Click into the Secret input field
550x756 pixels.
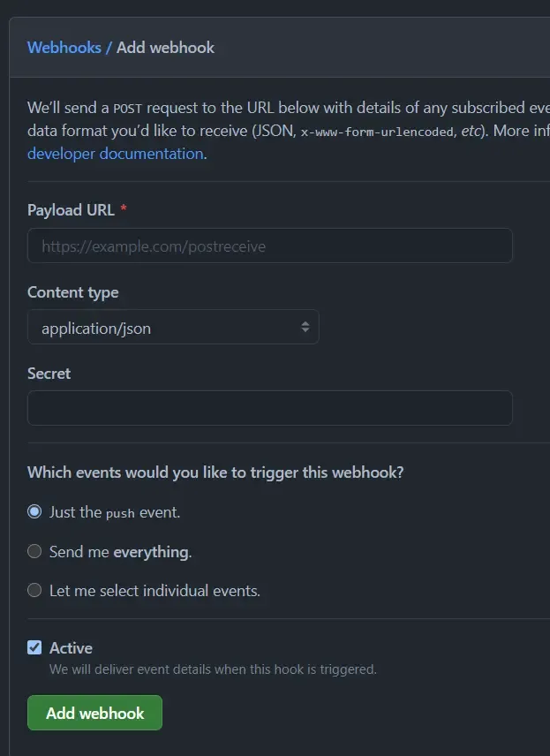tap(269, 408)
